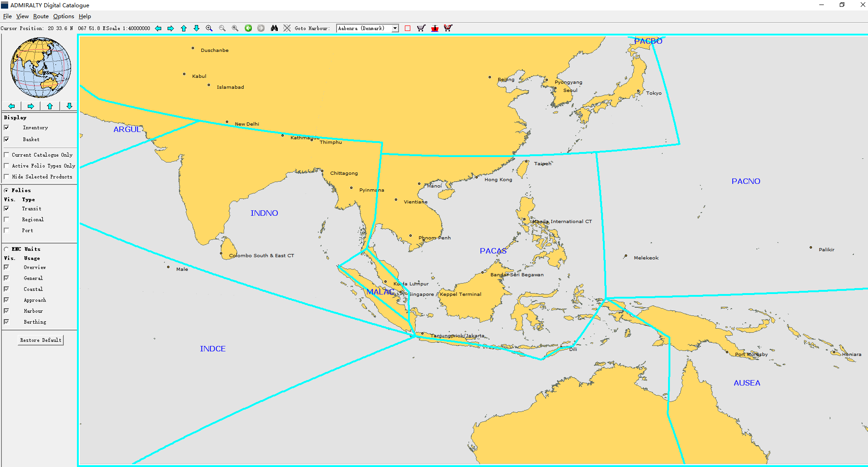Viewport: 868px width, 467px height.
Task: Rotate globe right using arrow under globe
Action: coord(31,106)
